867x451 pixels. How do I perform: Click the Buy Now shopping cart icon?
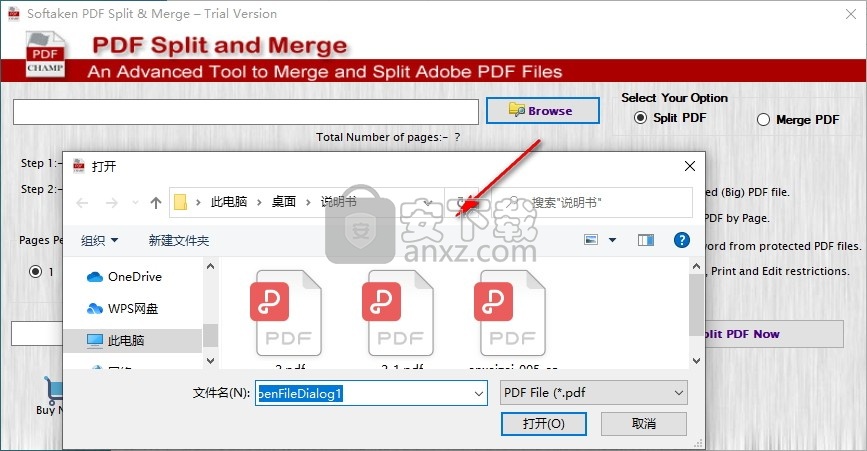click(55, 391)
